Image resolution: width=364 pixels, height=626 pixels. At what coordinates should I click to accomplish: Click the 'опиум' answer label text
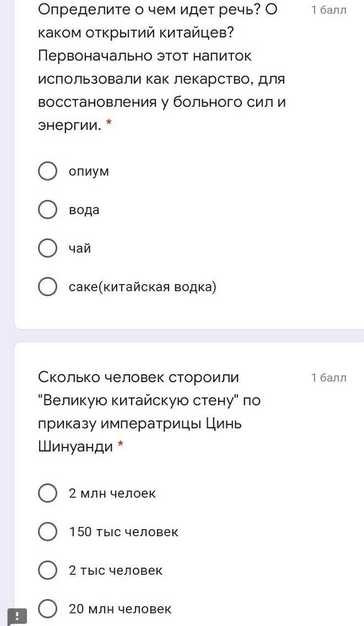[x=89, y=171]
